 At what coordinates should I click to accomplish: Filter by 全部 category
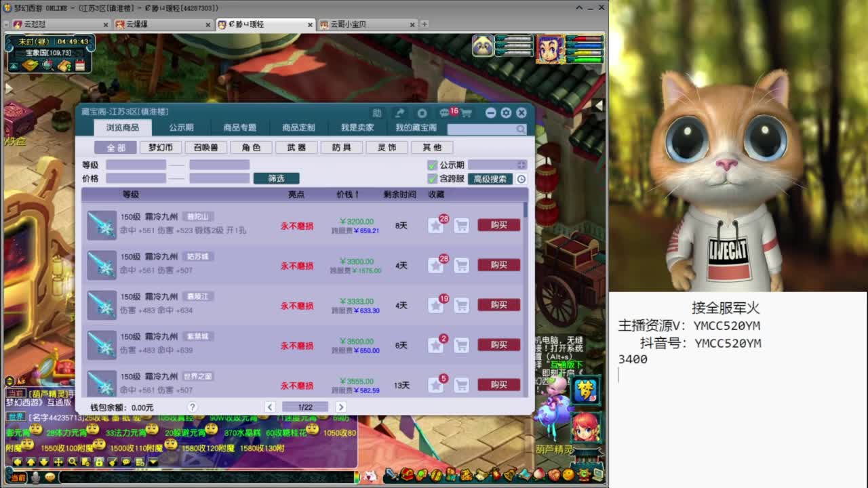point(115,147)
